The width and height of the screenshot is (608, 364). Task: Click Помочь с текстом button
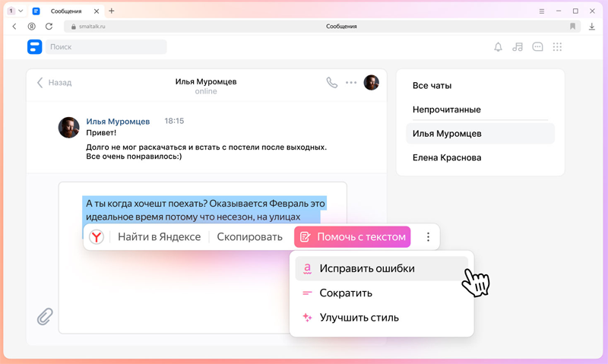352,237
